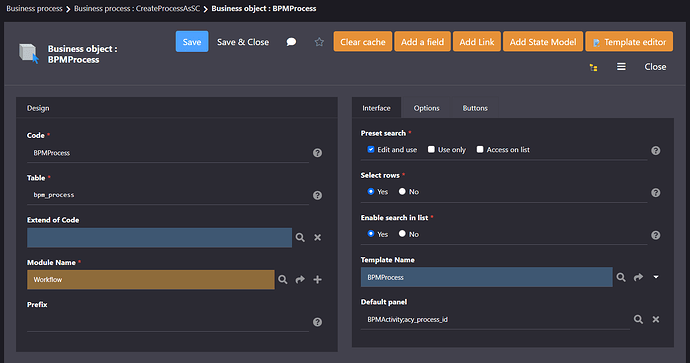Focus the Code input field
The width and height of the screenshot is (690, 363).
[168, 153]
